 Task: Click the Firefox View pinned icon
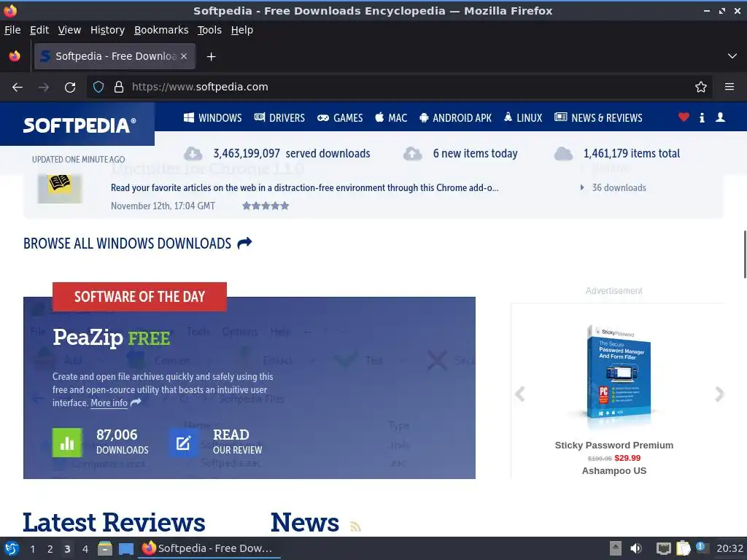click(x=15, y=56)
